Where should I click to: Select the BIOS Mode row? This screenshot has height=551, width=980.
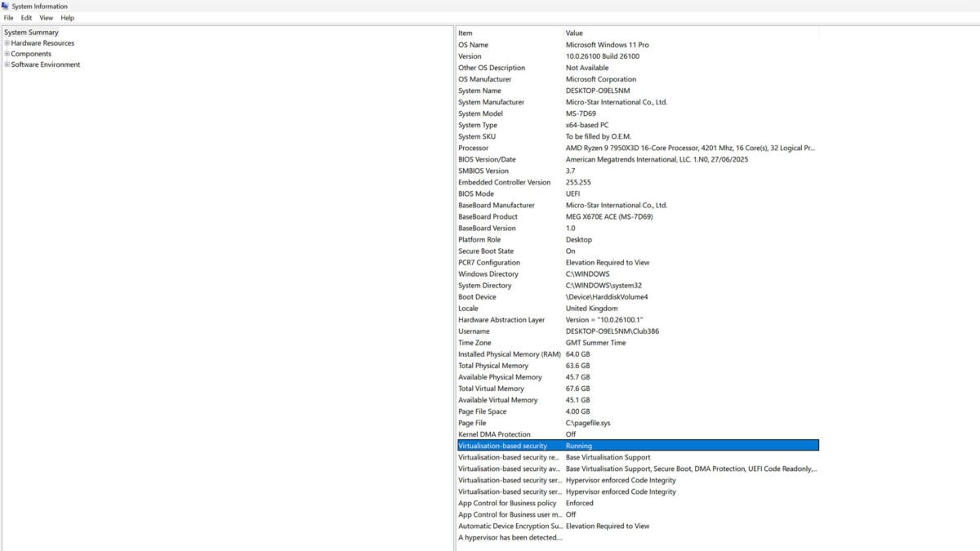pos(476,194)
